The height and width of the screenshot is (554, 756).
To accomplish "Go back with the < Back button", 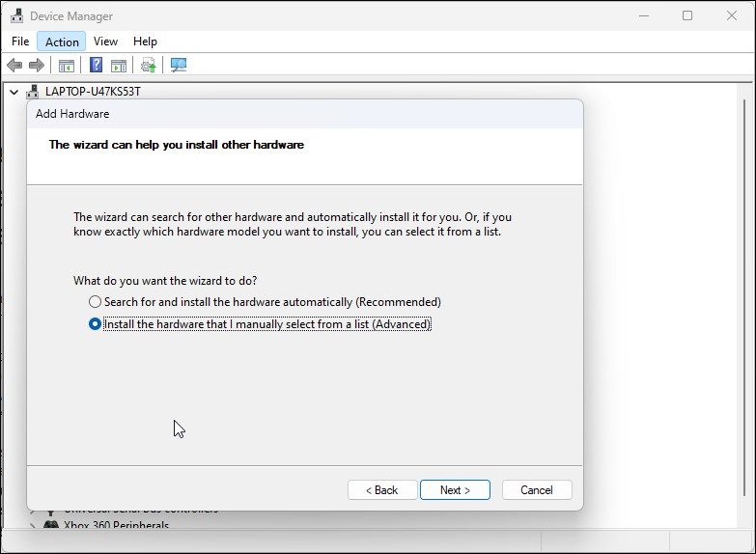I will click(382, 490).
